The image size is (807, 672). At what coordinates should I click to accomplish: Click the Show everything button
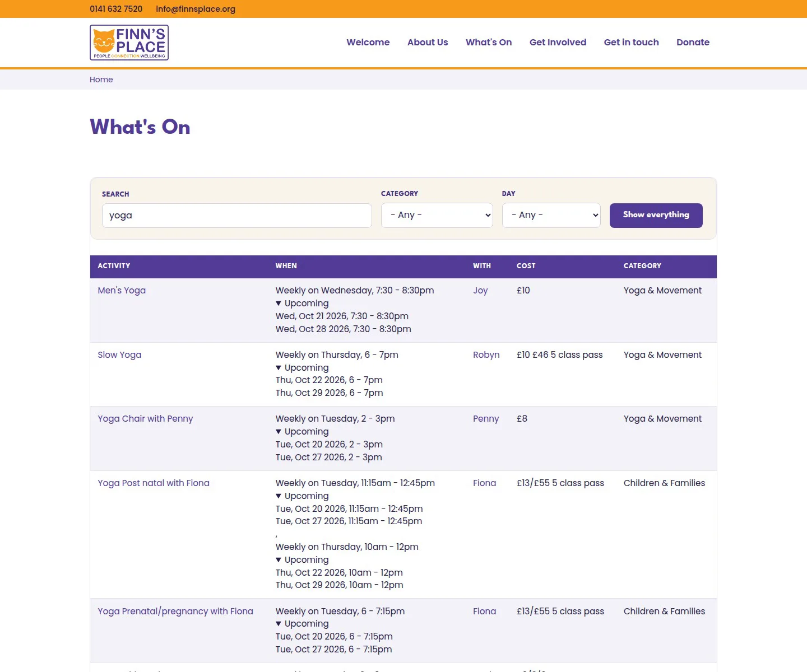coord(656,216)
